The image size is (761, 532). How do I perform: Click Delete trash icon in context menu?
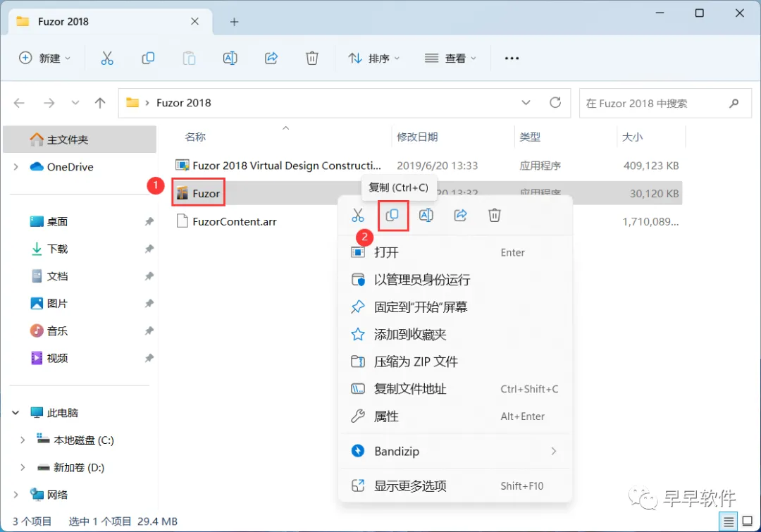pos(494,215)
